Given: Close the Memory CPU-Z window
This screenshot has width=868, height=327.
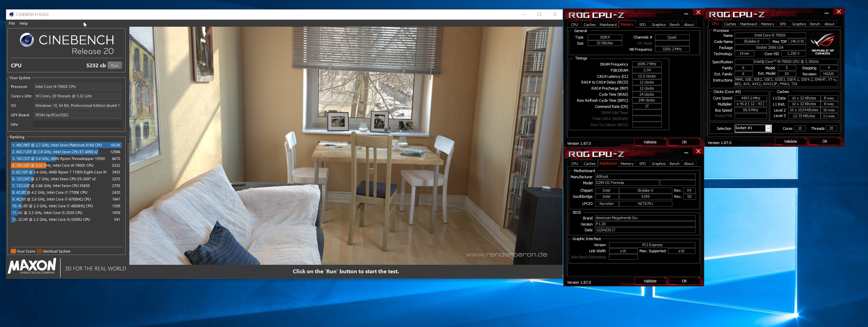Looking at the screenshot, I should pos(698,13).
